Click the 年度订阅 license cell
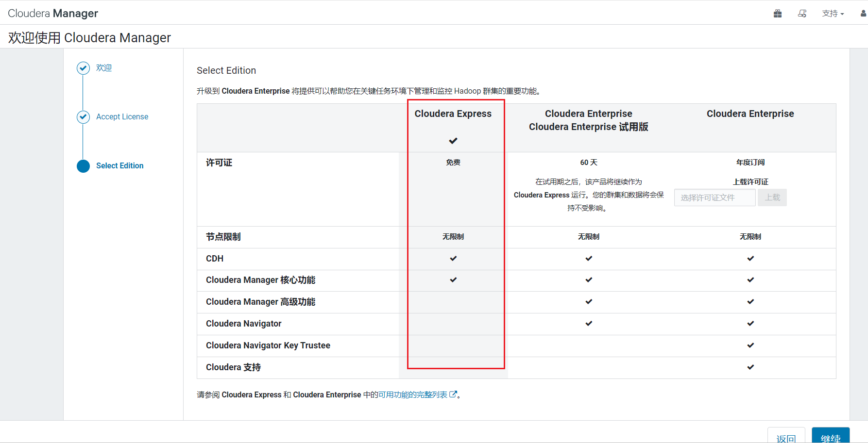 click(x=750, y=163)
